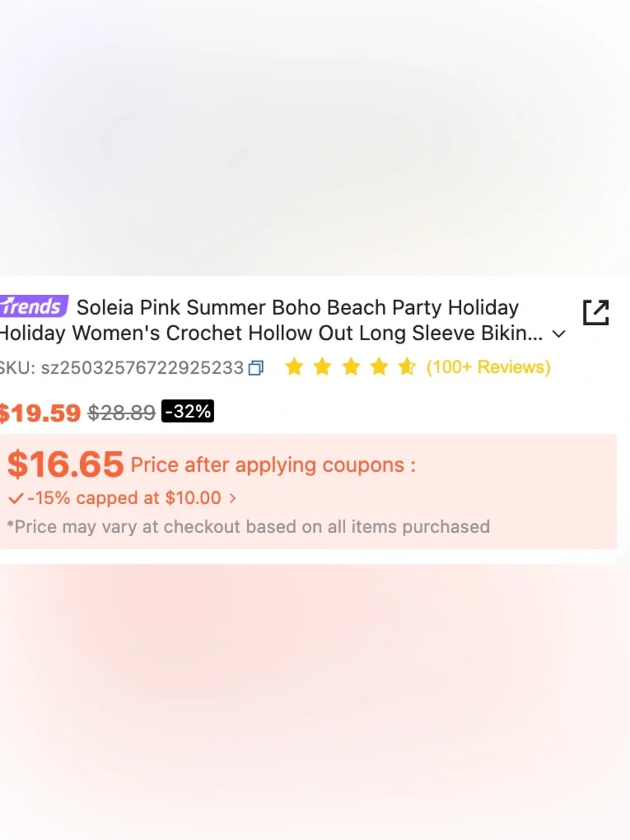Open the 100+ Reviews link

[x=488, y=367]
